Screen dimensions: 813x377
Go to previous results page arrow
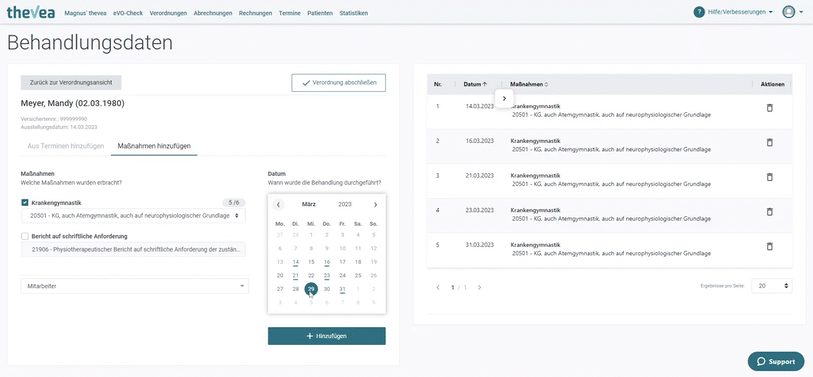coord(438,287)
